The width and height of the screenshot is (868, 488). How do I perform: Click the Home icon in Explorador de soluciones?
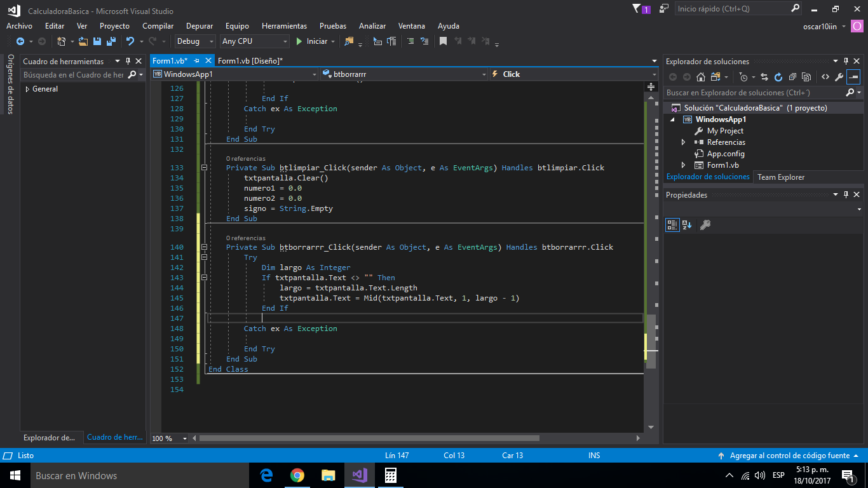tap(700, 77)
